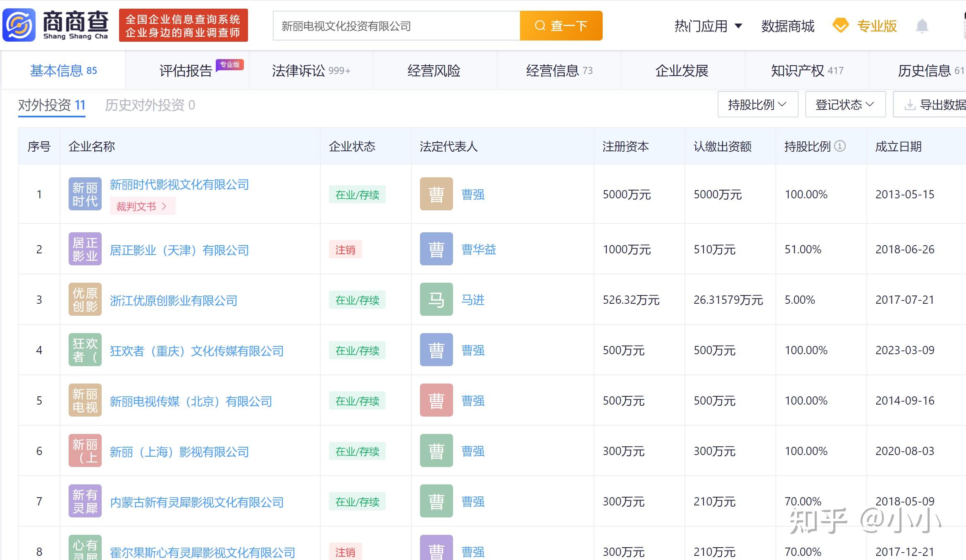Click 曹 avatar in row 1
Viewport: 966px width, 560px height.
[436, 194]
